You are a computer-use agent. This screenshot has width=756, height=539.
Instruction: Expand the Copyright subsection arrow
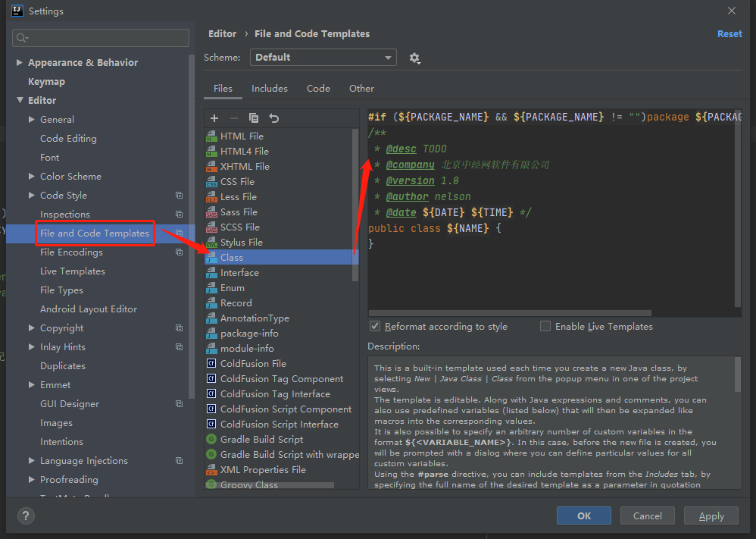coord(31,328)
